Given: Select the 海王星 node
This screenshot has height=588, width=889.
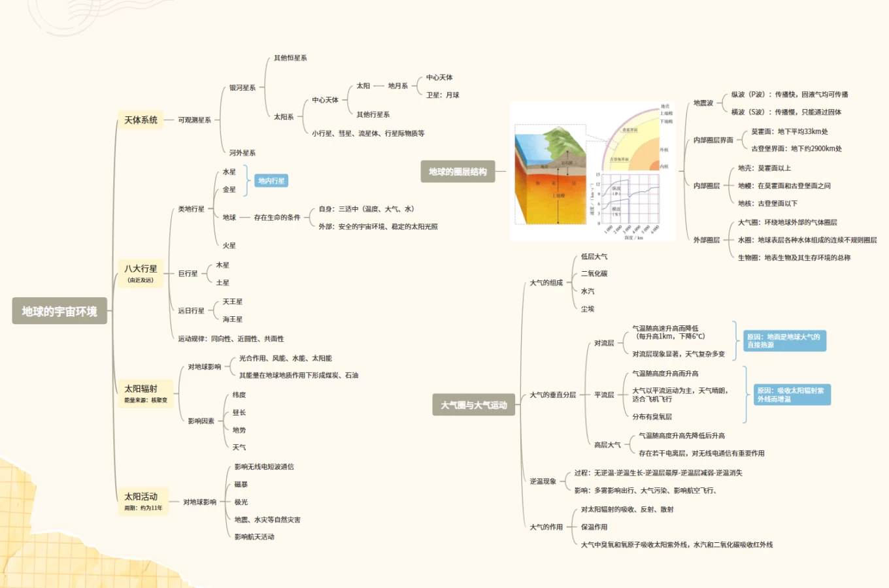Looking at the screenshot, I should click(232, 319).
